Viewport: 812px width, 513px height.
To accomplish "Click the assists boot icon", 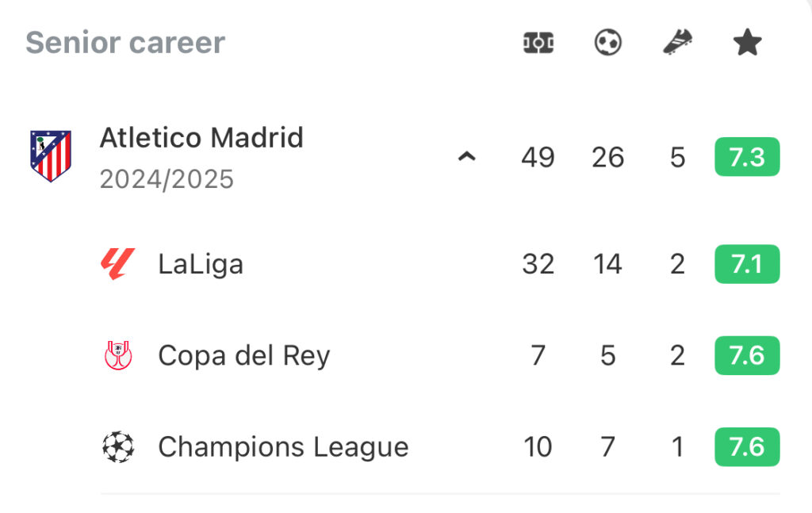I will pos(678,43).
